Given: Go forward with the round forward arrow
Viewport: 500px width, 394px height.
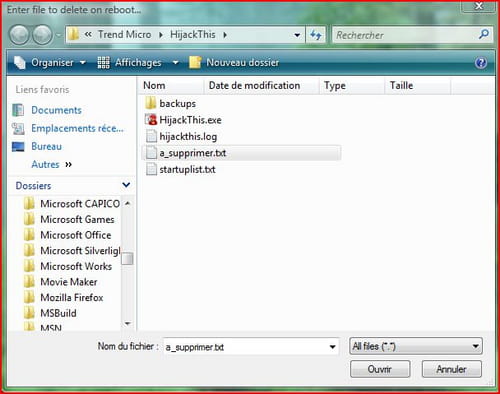Looking at the screenshot, I should [x=42, y=35].
